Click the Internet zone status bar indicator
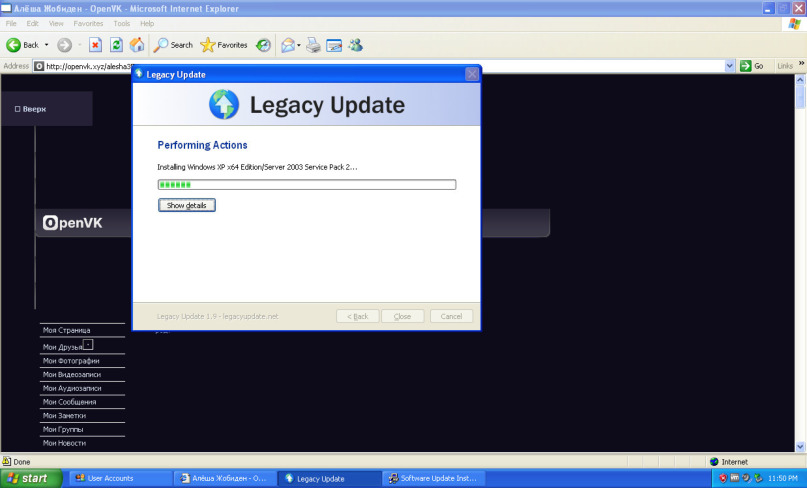 [x=729, y=462]
